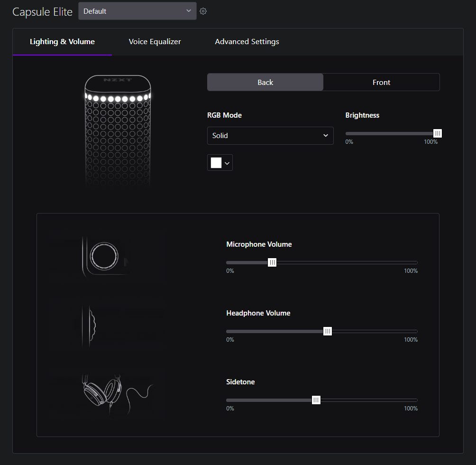476x465 pixels.
Task: Expand the RGB Mode Solid dropdown
Action: point(270,136)
